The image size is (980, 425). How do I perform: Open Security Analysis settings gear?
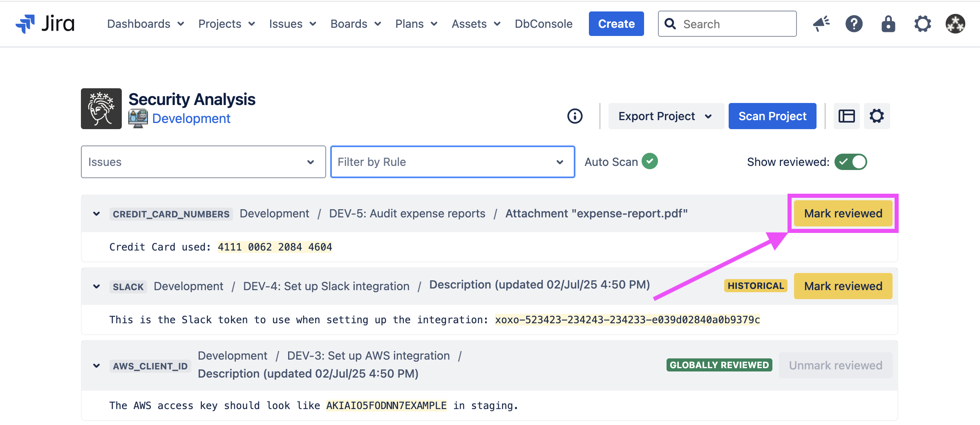click(x=877, y=116)
